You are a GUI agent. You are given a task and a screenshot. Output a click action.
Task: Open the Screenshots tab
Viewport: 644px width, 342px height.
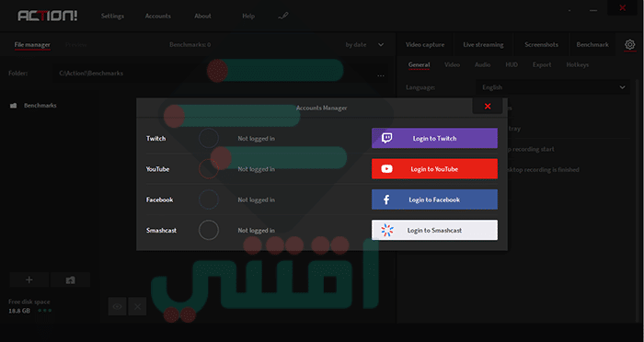pyautogui.click(x=541, y=45)
